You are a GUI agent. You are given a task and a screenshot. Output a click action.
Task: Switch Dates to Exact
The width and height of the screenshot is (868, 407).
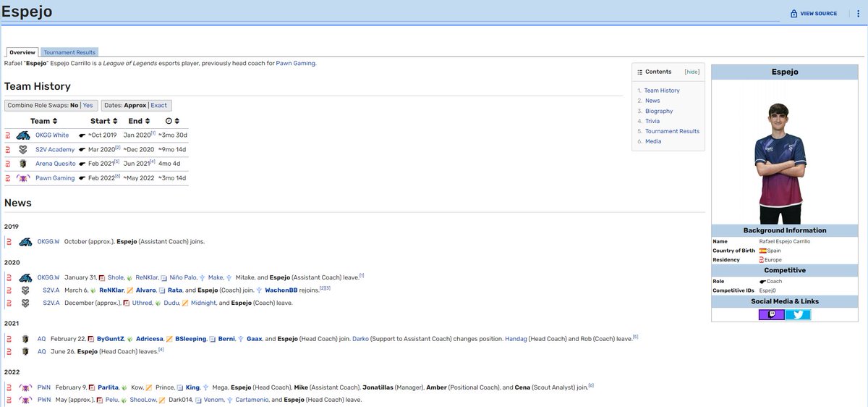pos(158,105)
